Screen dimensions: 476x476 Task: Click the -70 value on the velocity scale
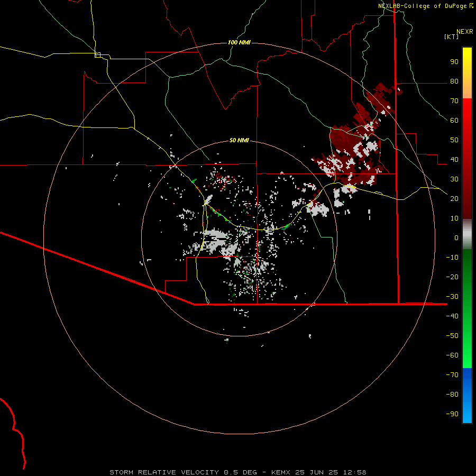tap(452, 374)
